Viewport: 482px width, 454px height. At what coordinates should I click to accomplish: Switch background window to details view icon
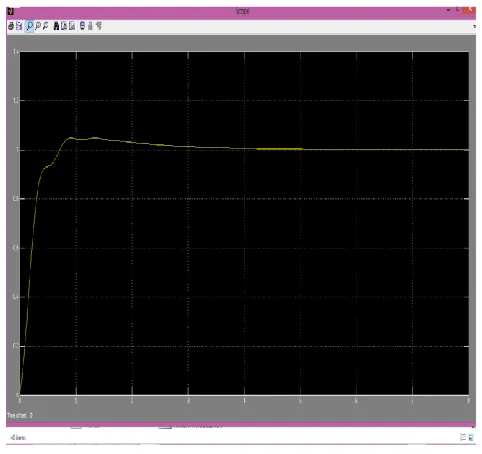point(463,437)
